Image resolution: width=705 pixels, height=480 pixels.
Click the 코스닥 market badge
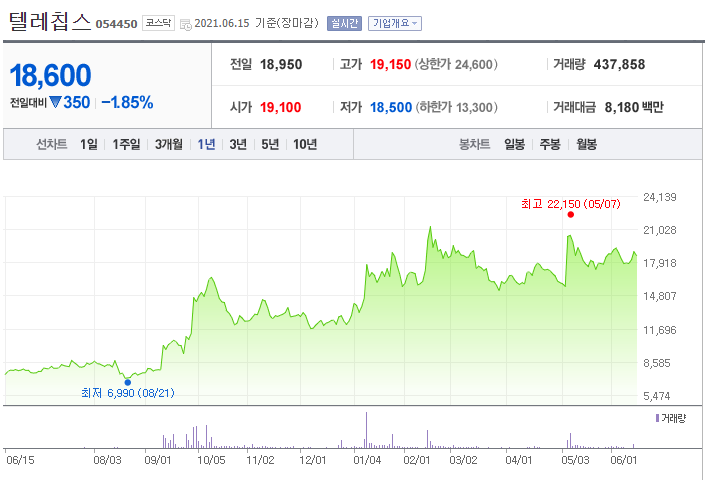pyautogui.click(x=158, y=23)
